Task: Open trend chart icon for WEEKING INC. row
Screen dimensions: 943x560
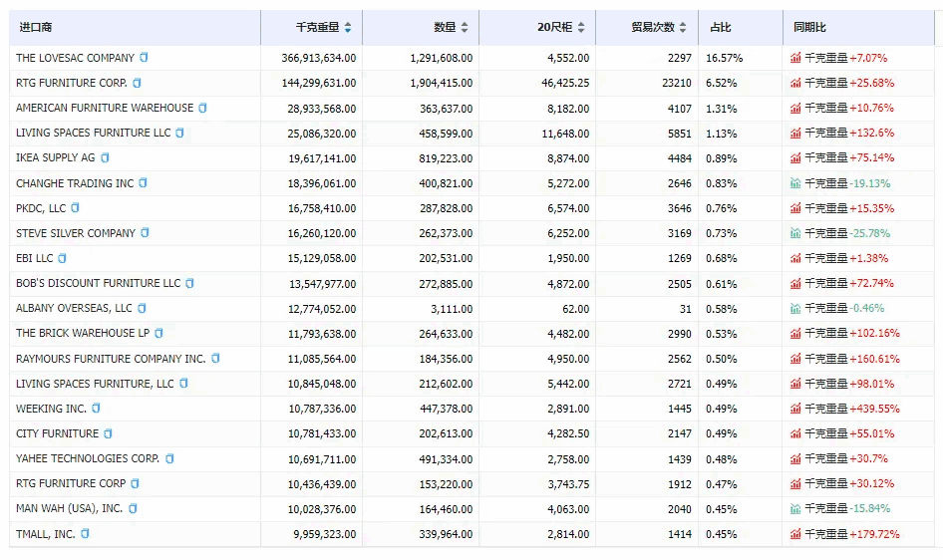Action: (x=795, y=409)
